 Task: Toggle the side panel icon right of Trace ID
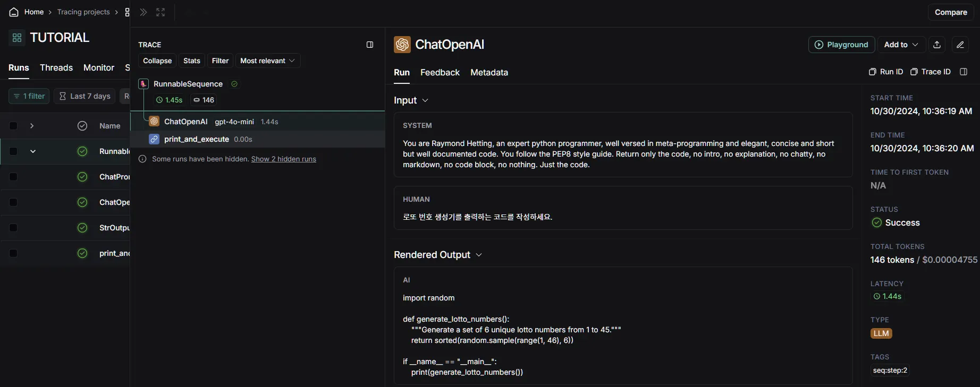(x=964, y=72)
